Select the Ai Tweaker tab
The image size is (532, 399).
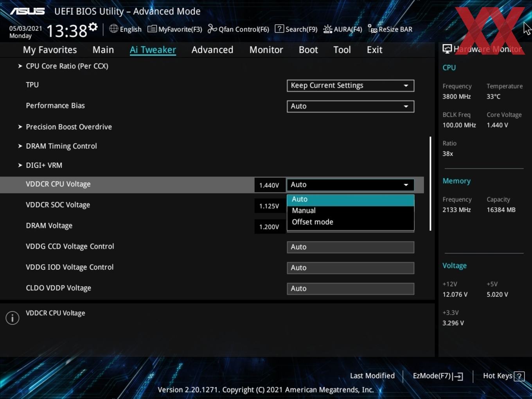153,50
